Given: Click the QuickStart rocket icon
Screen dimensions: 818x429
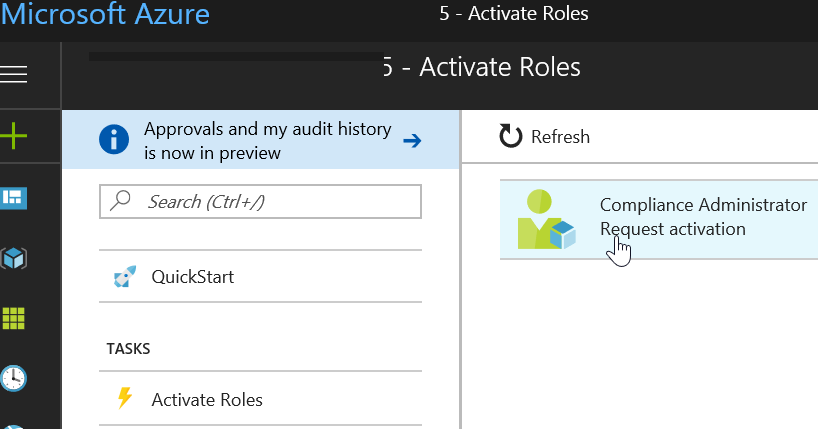Looking at the screenshot, I should tap(124, 276).
